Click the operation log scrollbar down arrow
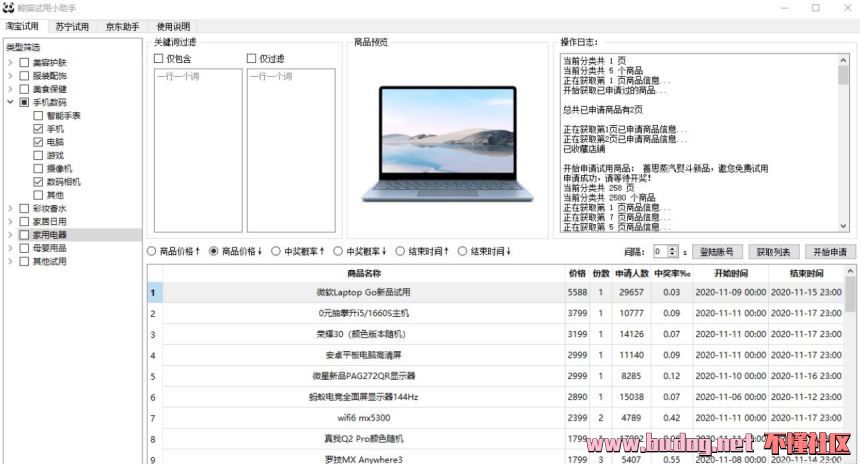The height and width of the screenshot is (464, 860). (x=843, y=226)
